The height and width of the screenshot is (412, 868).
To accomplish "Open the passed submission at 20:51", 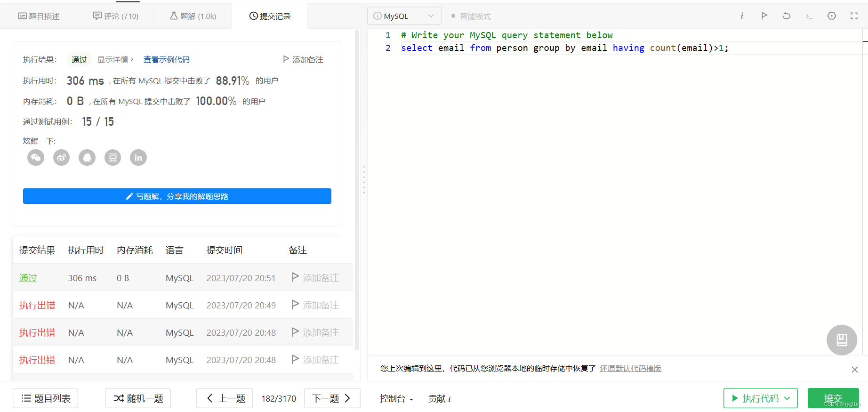I will tap(28, 278).
